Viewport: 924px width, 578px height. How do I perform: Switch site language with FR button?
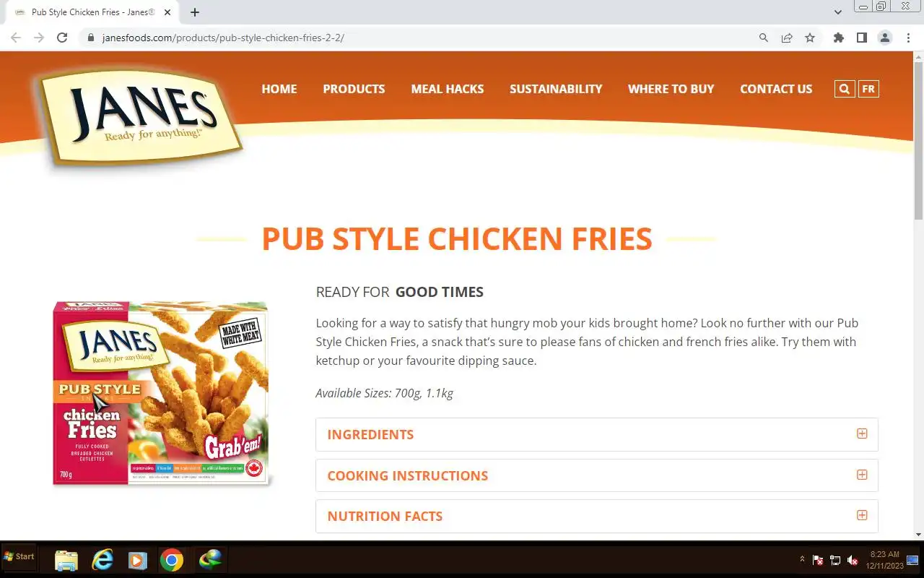868,89
